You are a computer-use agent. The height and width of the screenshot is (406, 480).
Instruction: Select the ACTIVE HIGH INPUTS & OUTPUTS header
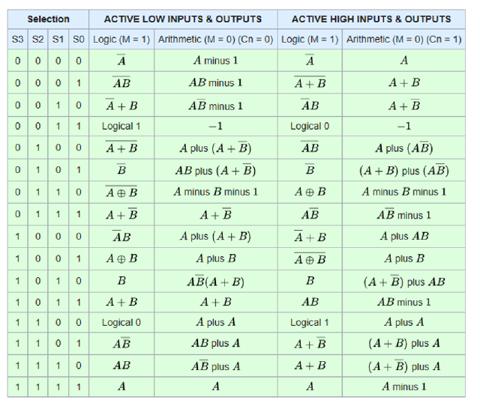coord(371,19)
